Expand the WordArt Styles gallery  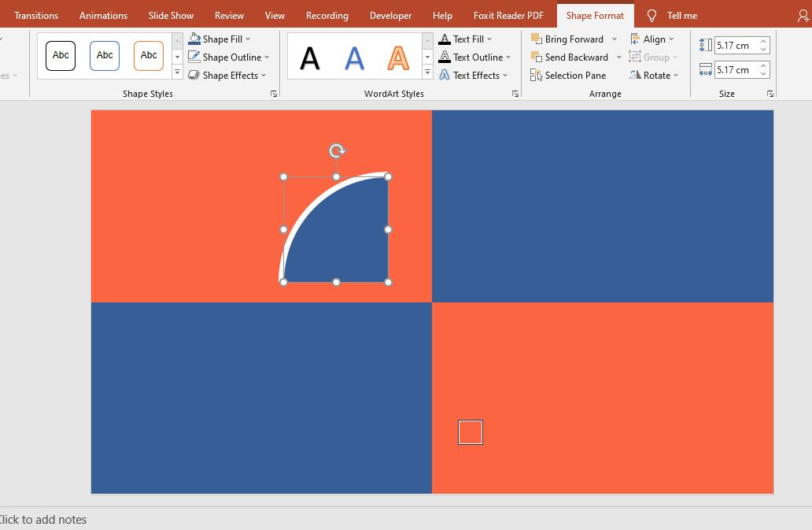[x=427, y=72]
